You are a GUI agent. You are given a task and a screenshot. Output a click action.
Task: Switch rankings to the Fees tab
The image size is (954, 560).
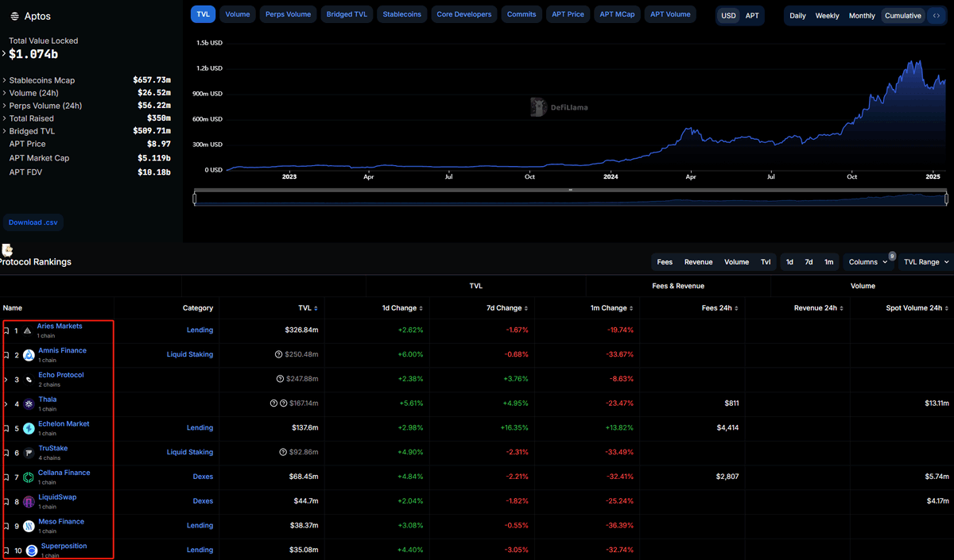665,262
